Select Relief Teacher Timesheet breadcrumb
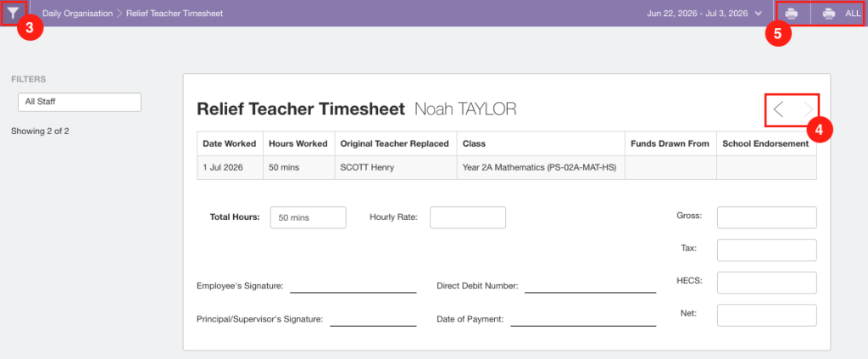 point(175,14)
